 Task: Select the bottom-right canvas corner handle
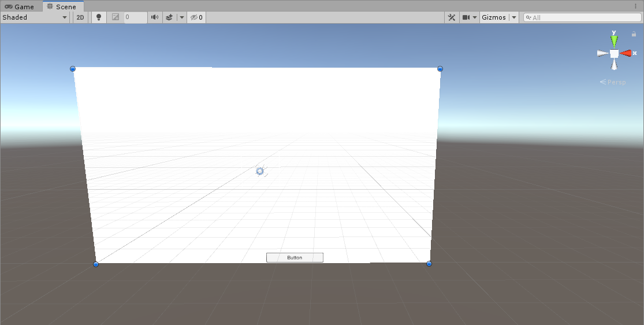[x=429, y=264]
